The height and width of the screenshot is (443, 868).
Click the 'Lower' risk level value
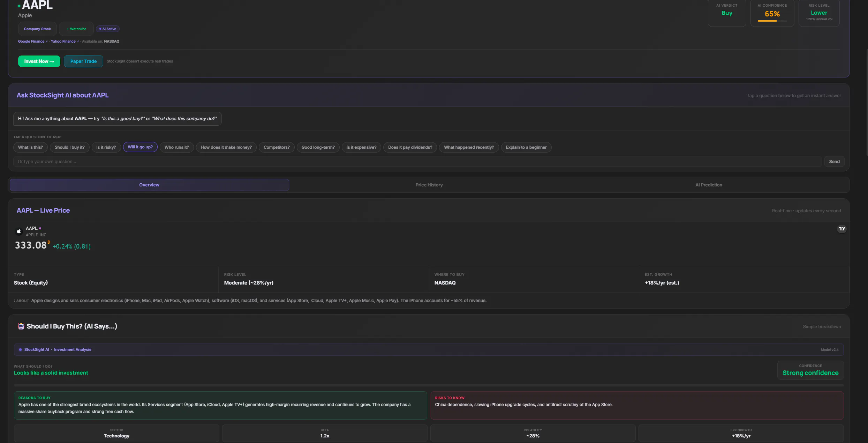pos(819,13)
